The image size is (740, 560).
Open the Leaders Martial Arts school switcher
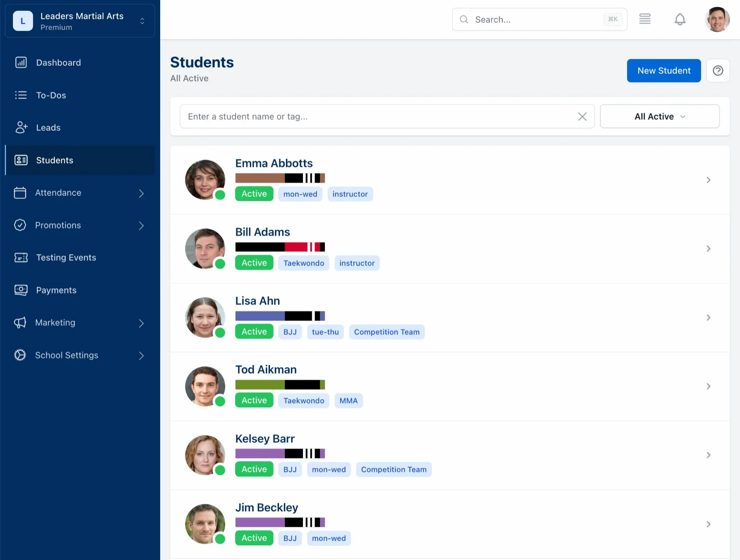80,20
